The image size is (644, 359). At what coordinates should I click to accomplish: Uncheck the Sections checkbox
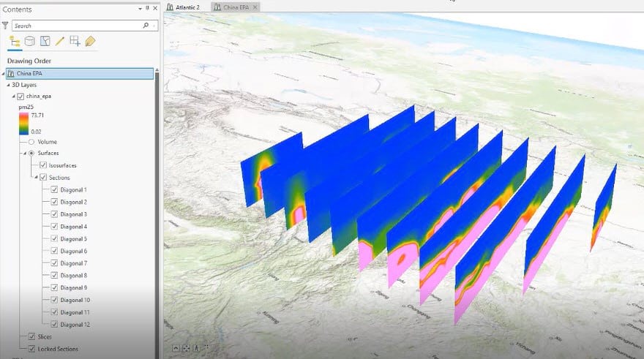click(x=43, y=177)
